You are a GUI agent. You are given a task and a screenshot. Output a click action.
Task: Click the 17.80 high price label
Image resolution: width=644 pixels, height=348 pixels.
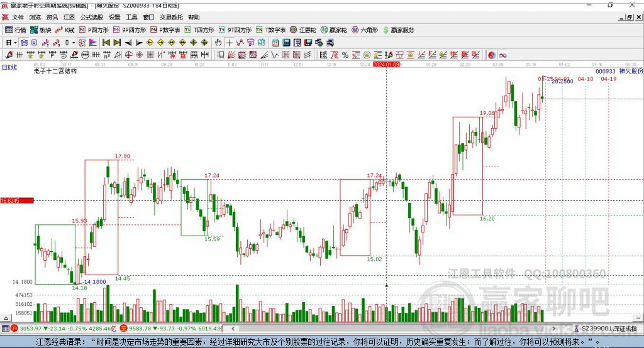(x=123, y=156)
